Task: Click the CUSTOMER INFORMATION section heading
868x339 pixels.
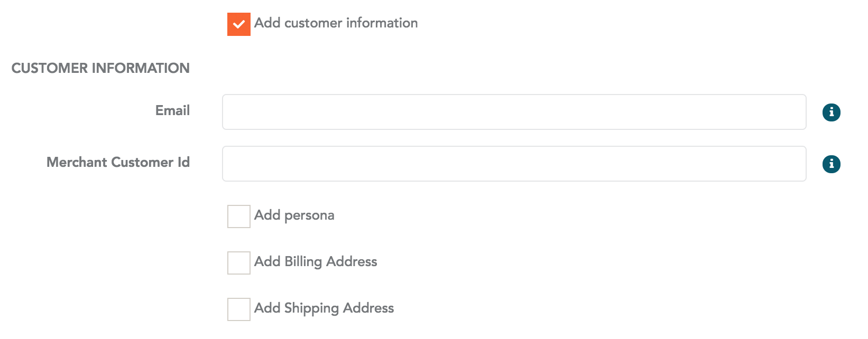Action: [100, 68]
